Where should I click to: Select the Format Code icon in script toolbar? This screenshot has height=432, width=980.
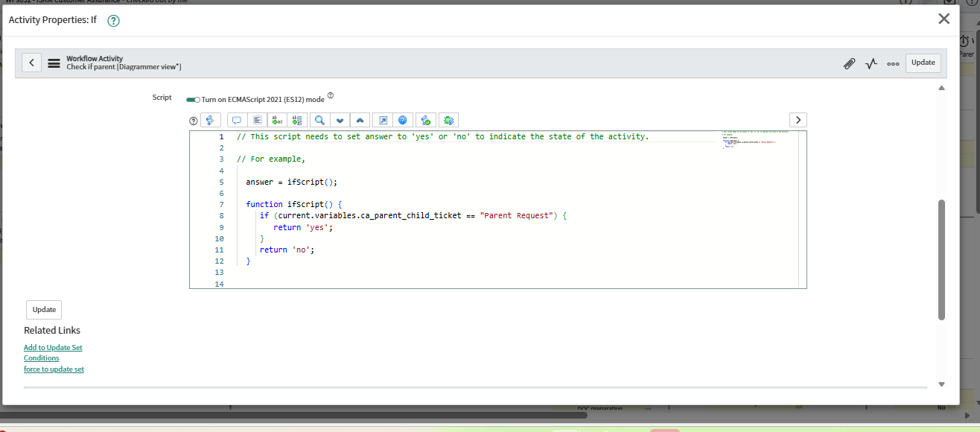257,120
